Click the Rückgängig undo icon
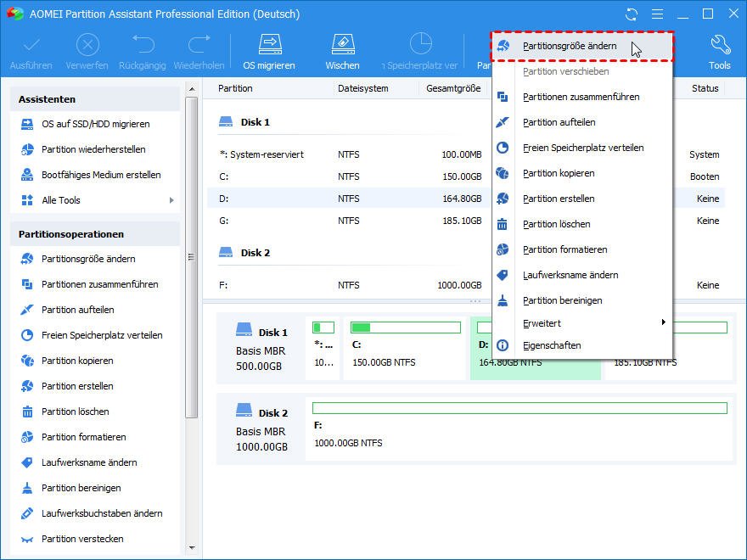The height and width of the screenshot is (560, 747). coord(143,44)
